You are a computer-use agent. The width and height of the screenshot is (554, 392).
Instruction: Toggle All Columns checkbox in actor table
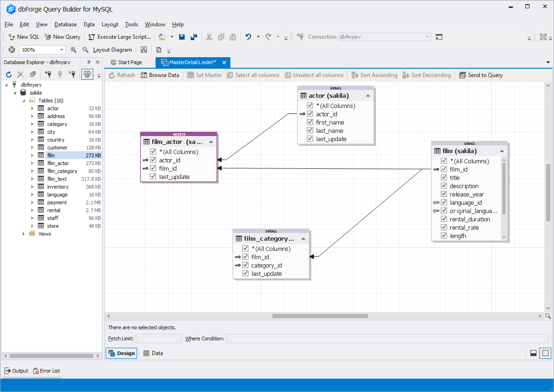310,106
